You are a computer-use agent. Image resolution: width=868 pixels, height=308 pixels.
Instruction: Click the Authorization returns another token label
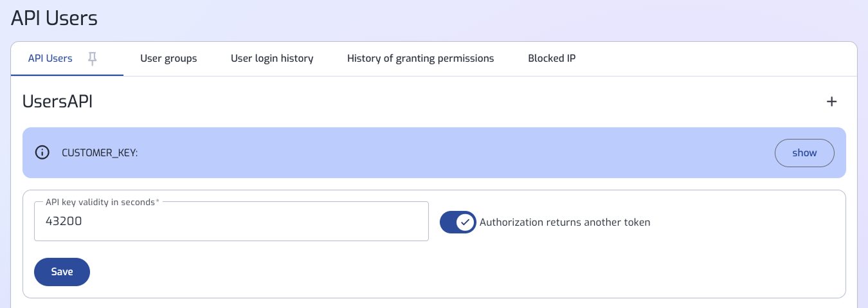565,222
